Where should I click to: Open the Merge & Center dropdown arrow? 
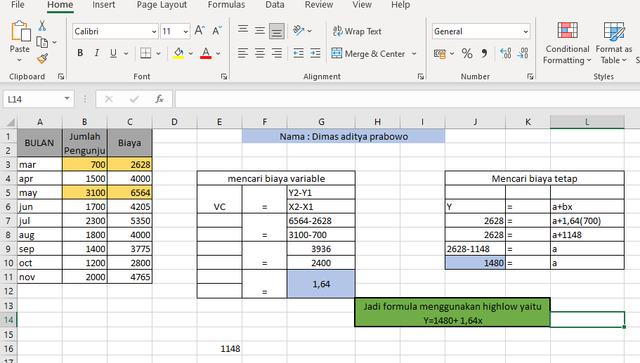pyautogui.click(x=414, y=53)
